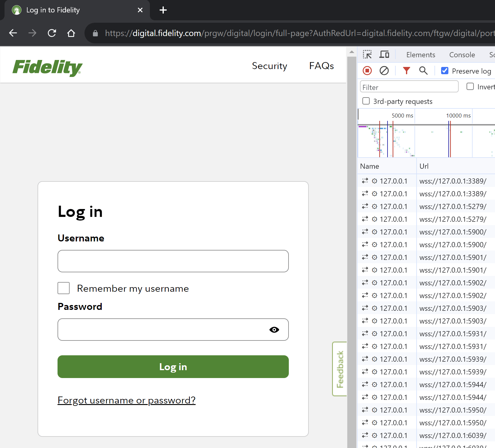Click the 10000 ms timeline marker

[458, 115]
